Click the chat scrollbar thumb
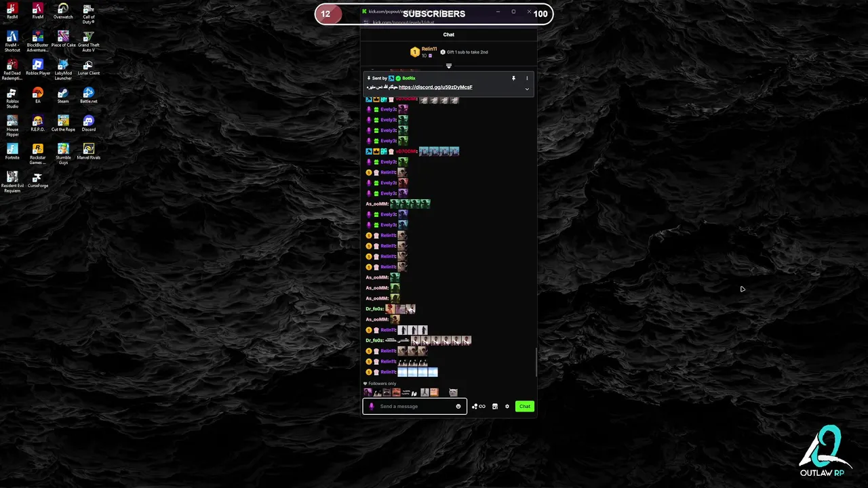This screenshot has height=488, width=868. (x=536, y=362)
